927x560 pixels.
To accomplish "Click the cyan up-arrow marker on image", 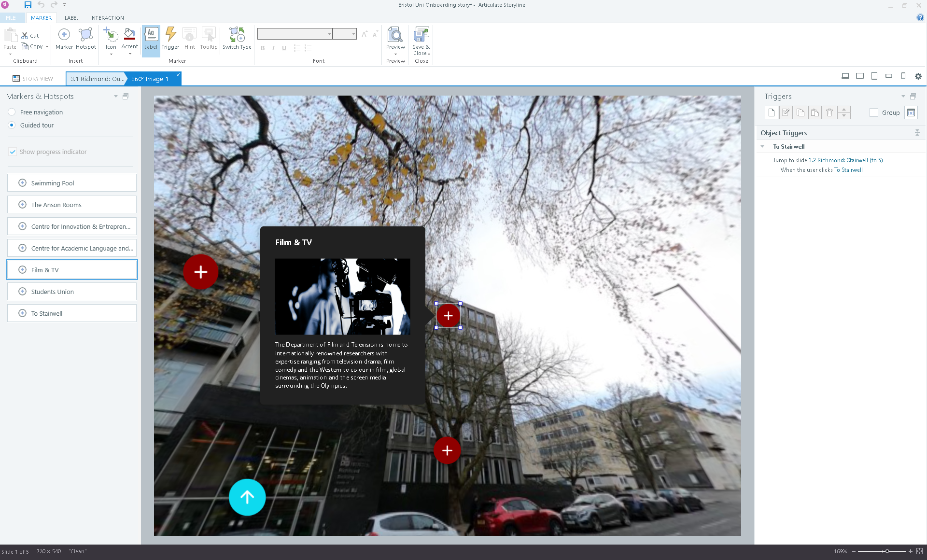I will click(x=247, y=497).
